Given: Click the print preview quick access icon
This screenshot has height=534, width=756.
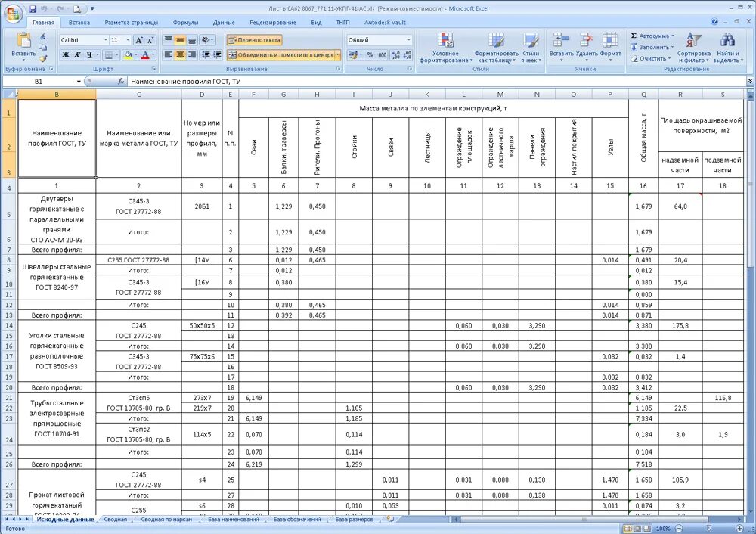Looking at the screenshot, I should pos(78,8).
